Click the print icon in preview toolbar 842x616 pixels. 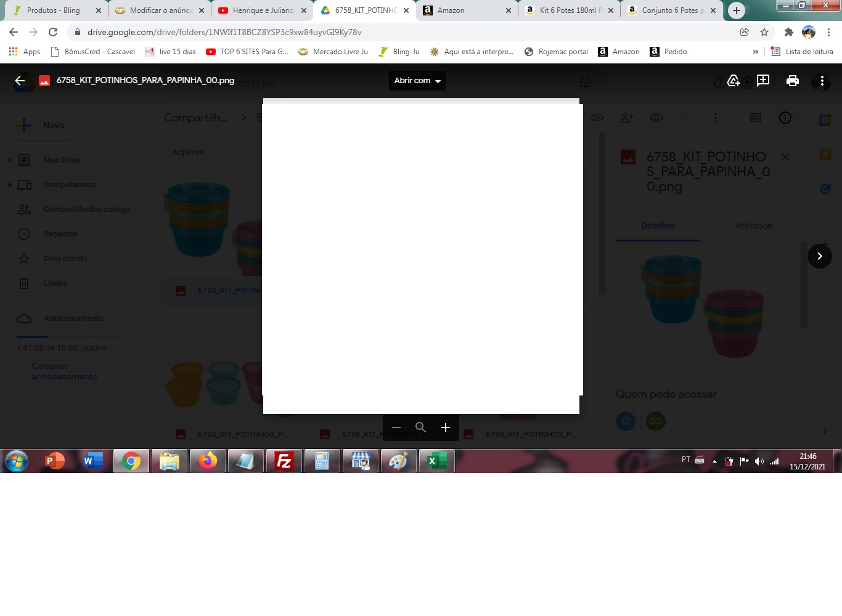pos(793,81)
